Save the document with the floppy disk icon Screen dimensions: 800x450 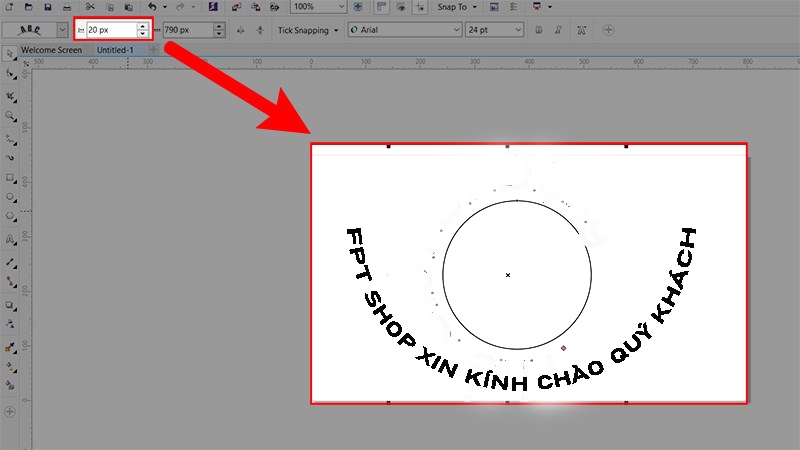coord(47,7)
